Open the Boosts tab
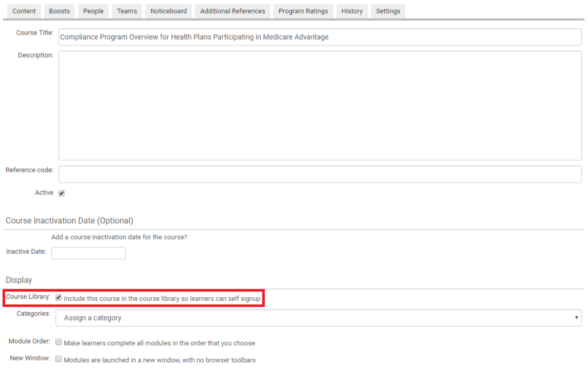Viewport: 588px width, 369px height. click(59, 11)
